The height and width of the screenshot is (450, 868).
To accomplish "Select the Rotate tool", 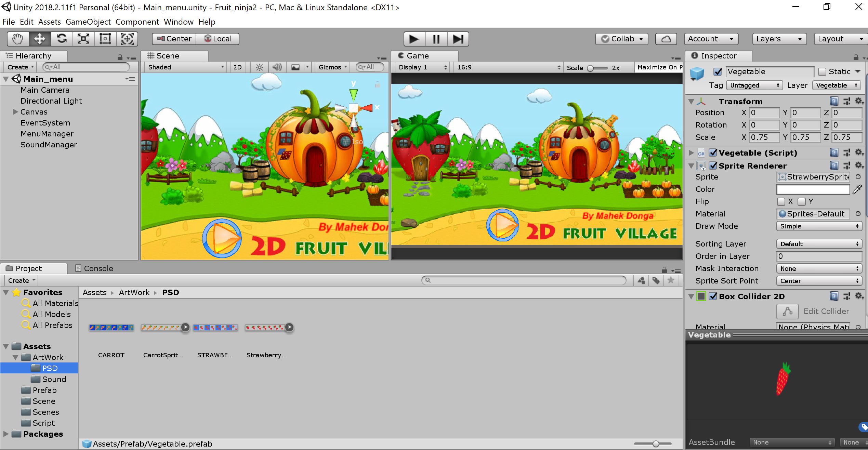I will coord(62,39).
